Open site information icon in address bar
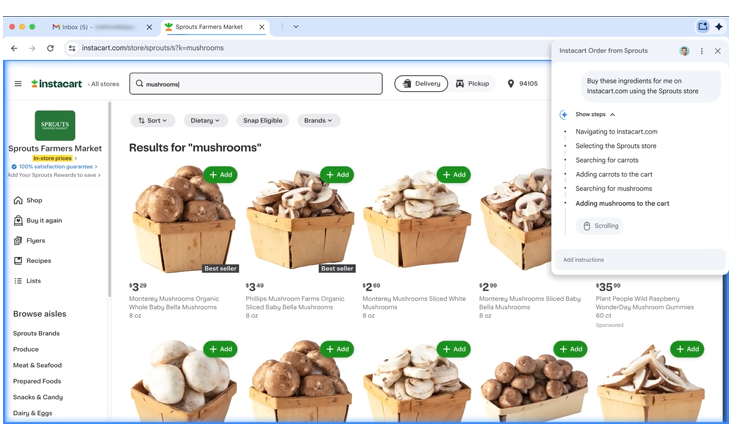This screenshot has width=739, height=433. pyautogui.click(x=72, y=48)
